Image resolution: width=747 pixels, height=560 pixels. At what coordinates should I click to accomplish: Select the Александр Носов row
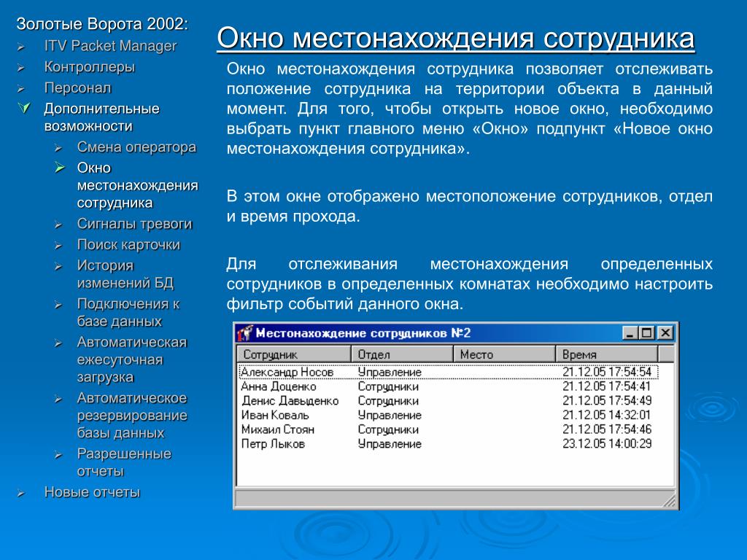pyautogui.click(x=448, y=372)
